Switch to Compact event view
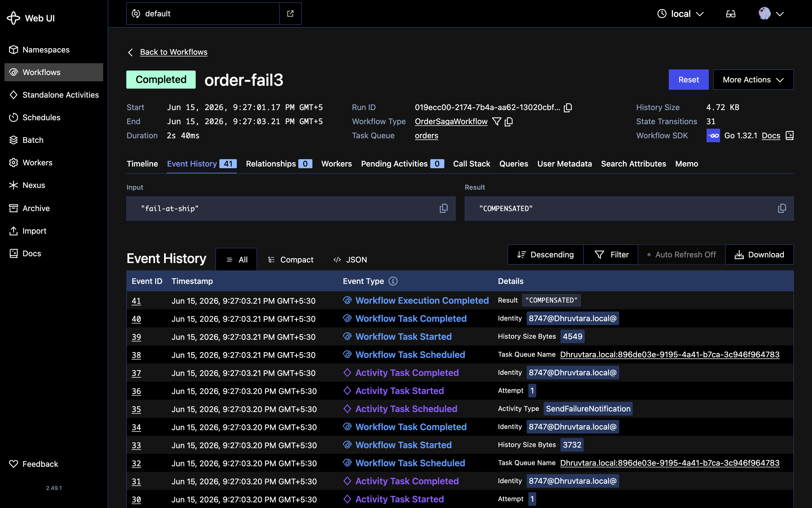812x508 pixels. [x=291, y=260]
